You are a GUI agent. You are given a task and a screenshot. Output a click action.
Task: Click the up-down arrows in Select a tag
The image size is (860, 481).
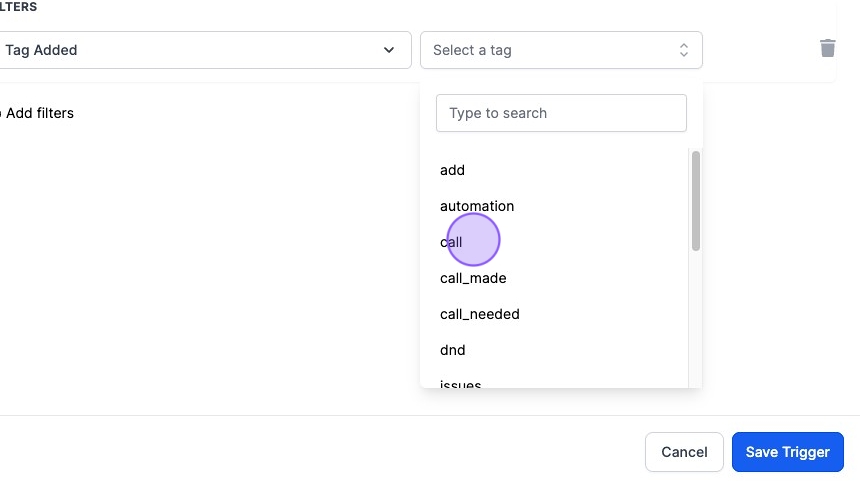pyautogui.click(x=684, y=50)
